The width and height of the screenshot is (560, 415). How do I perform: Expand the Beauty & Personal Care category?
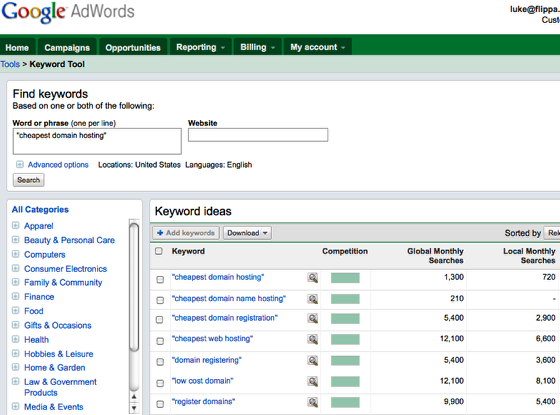pos(15,240)
